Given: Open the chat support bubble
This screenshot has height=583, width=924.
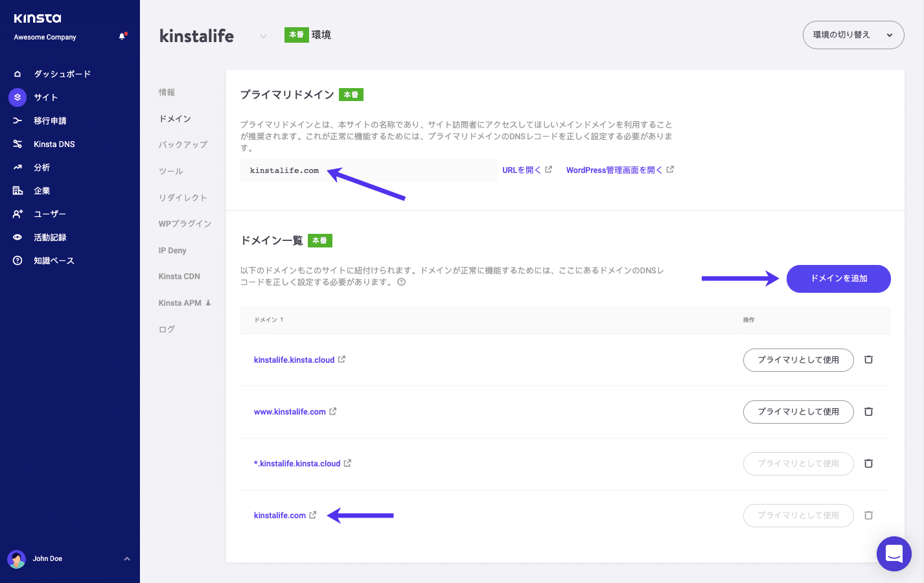Looking at the screenshot, I should click(x=894, y=554).
